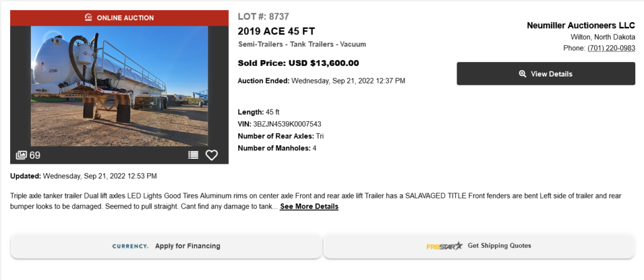Image resolution: width=644 pixels, height=280 pixels.
Task: Click Get Shipping Quotes button
Action: [x=479, y=246]
